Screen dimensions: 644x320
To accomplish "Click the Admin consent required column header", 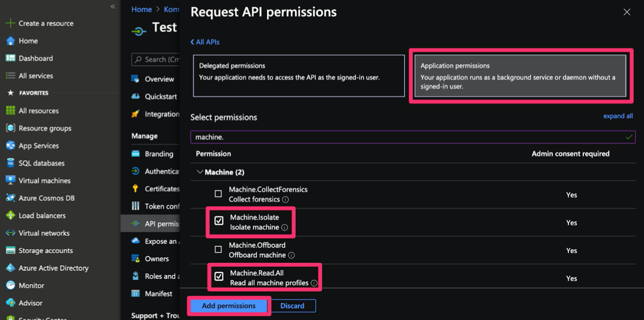I will tap(570, 154).
